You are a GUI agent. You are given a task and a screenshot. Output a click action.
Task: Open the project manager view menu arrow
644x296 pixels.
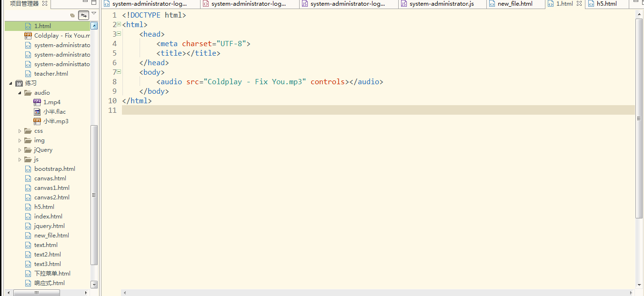(x=94, y=14)
